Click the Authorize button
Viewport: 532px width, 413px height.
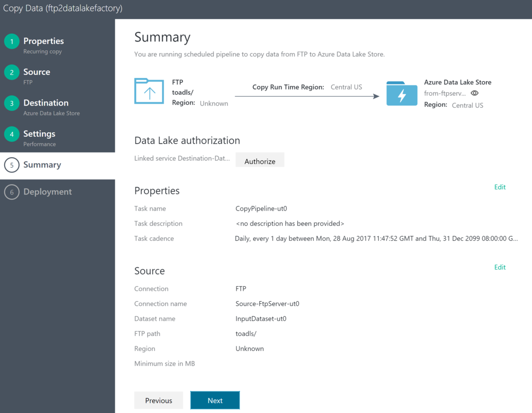[x=260, y=161]
